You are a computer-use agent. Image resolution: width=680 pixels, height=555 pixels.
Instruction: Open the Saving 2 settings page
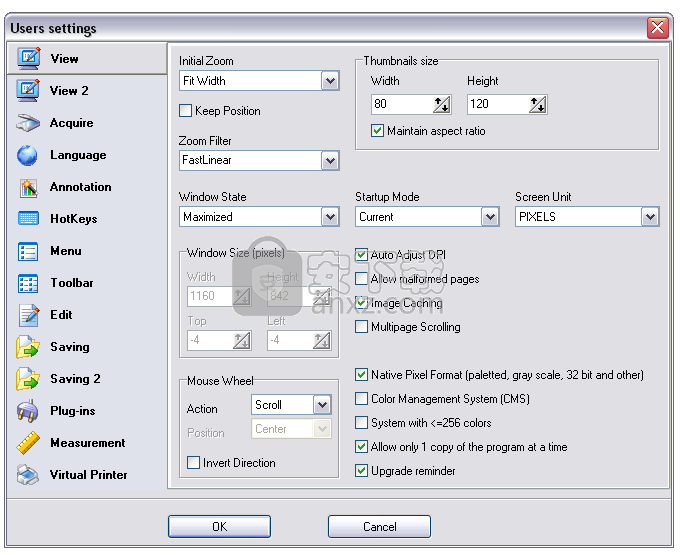pos(87,379)
